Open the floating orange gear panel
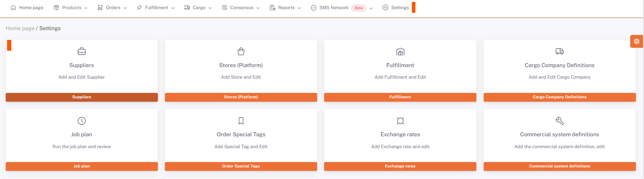This screenshot has width=644, height=179. (x=636, y=41)
